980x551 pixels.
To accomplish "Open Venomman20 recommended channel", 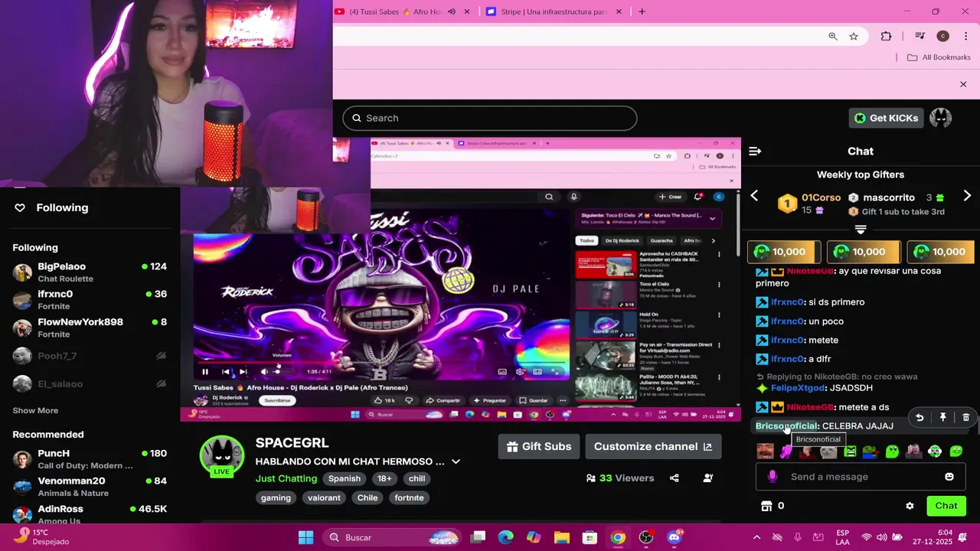I will [x=90, y=487].
